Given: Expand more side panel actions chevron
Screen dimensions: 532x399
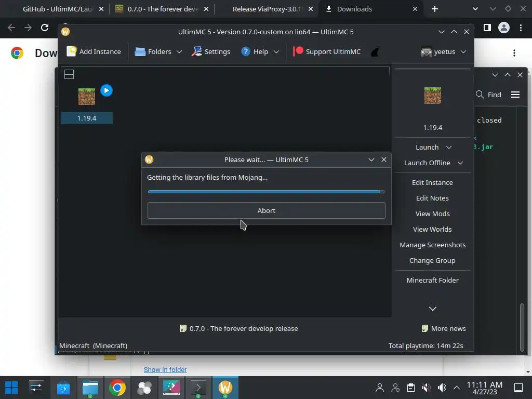Looking at the screenshot, I should [433, 309].
